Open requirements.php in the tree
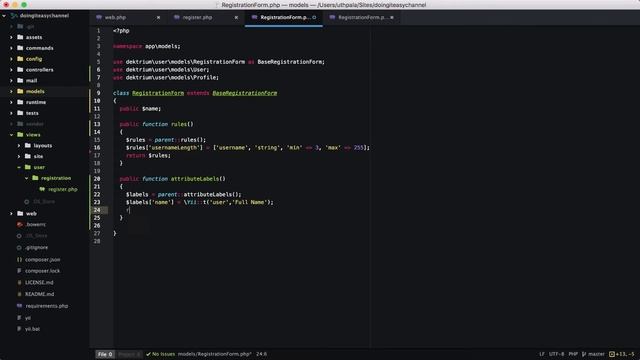This screenshot has height=360, width=640. 47,306
